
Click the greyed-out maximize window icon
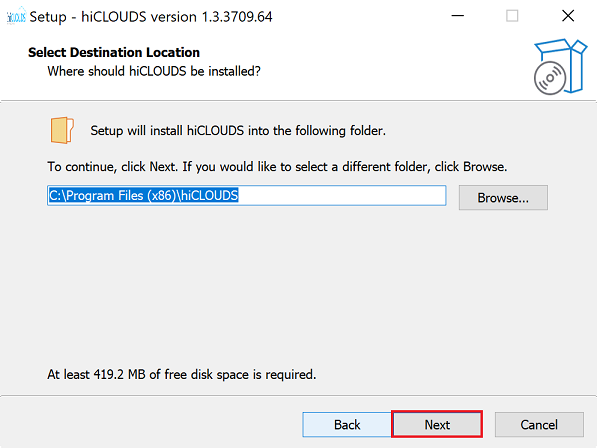pos(512,16)
